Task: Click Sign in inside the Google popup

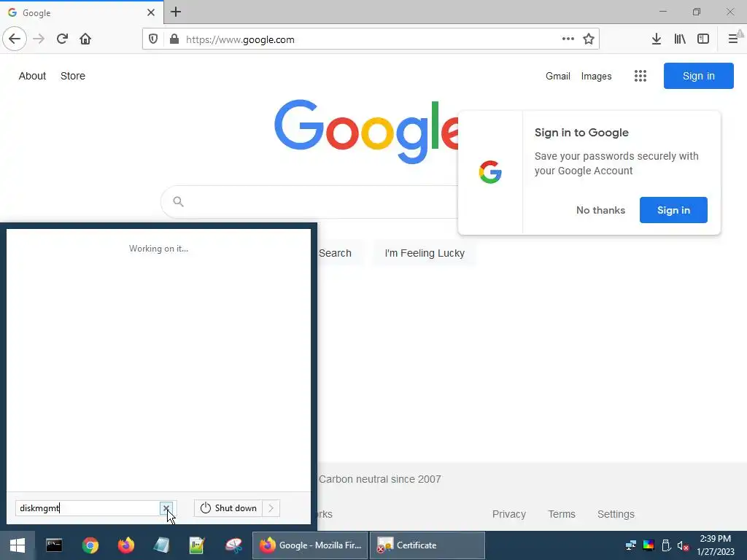Action: pyautogui.click(x=673, y=210)
